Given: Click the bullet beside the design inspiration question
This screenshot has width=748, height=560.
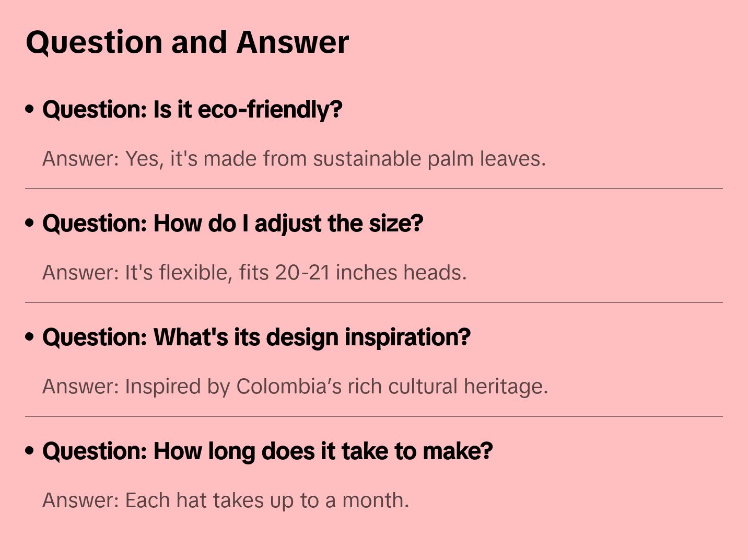Looking at the screenshot, I should [30, 337].
